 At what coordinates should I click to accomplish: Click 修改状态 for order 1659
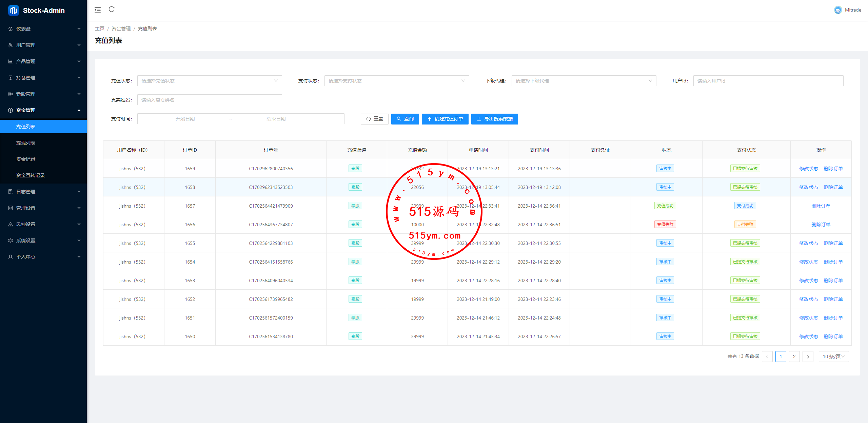click(808, 169)
